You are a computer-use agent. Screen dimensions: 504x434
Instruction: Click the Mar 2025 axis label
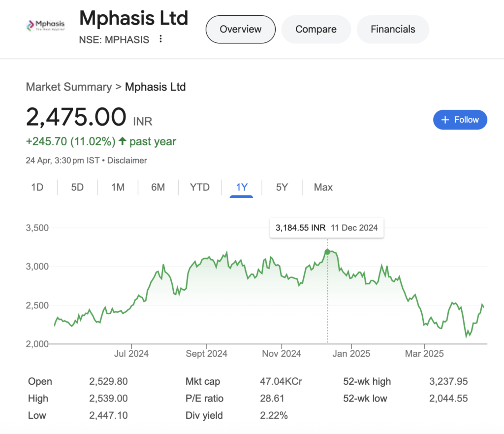(424, 354)
